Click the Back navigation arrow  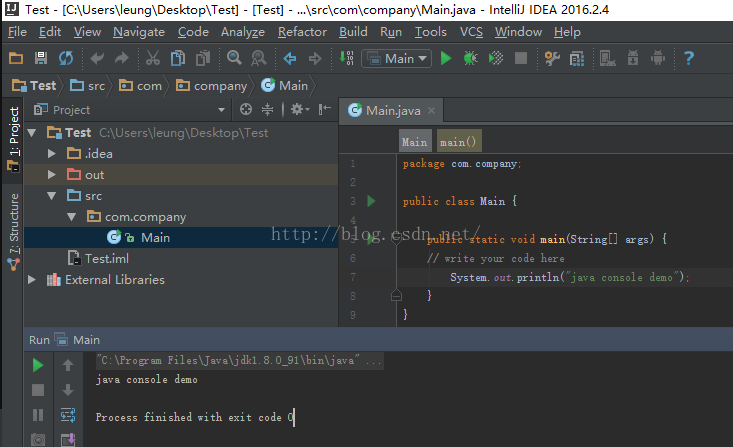(x=290, y=58)
